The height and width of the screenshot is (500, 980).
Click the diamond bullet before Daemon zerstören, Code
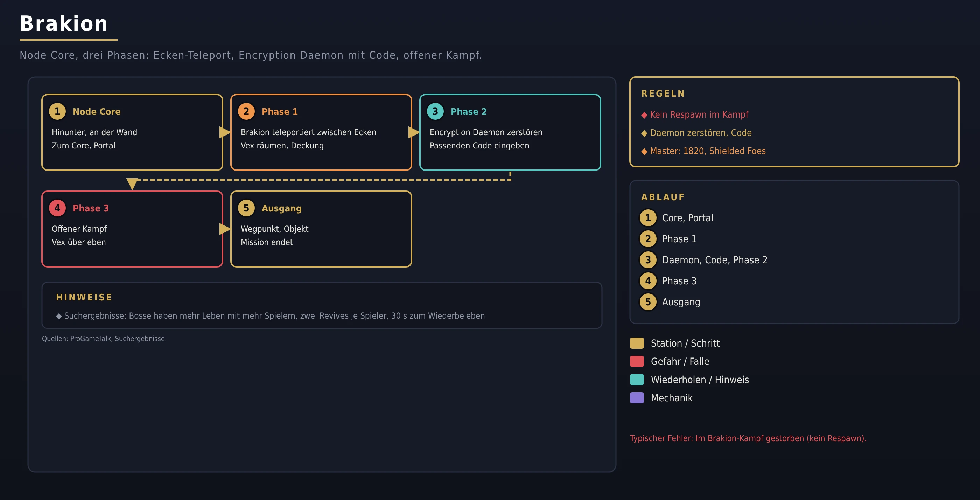pyautogui.click(x=644, y=133)
